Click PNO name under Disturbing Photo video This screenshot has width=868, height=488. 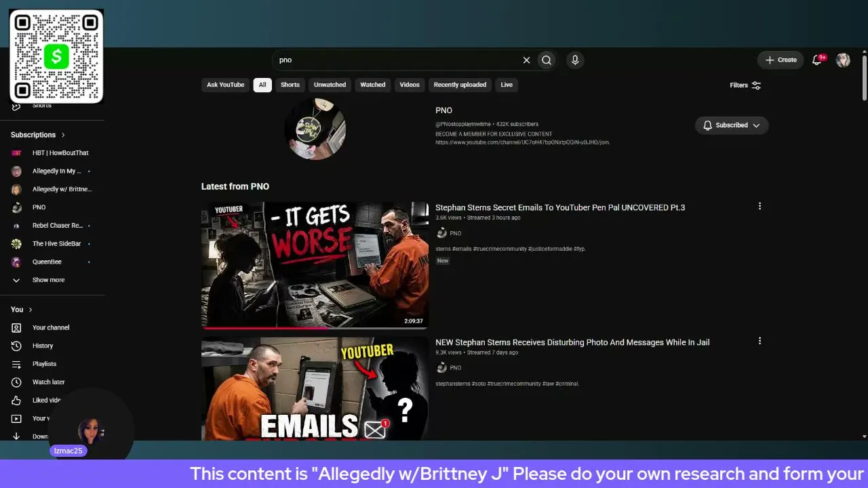456,368
